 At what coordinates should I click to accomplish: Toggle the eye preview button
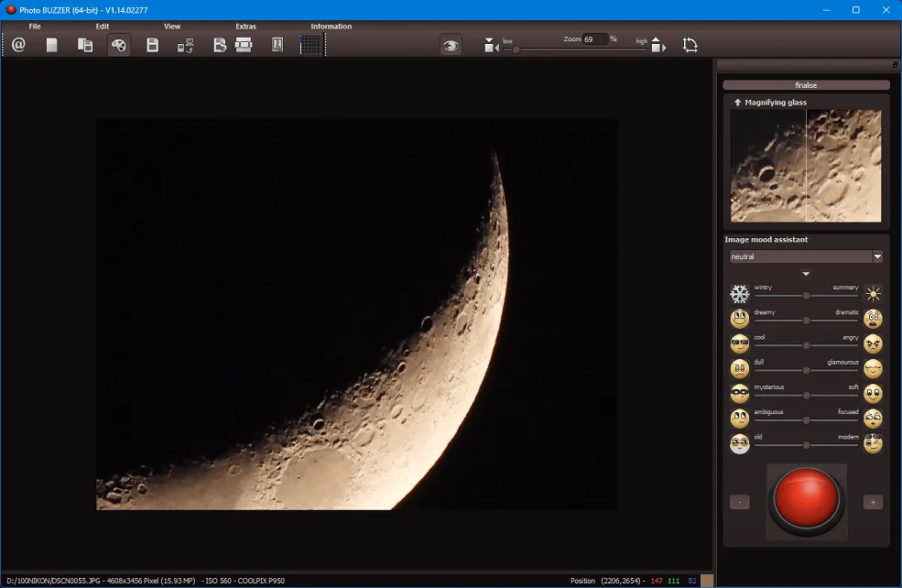[x=451, y=45]
